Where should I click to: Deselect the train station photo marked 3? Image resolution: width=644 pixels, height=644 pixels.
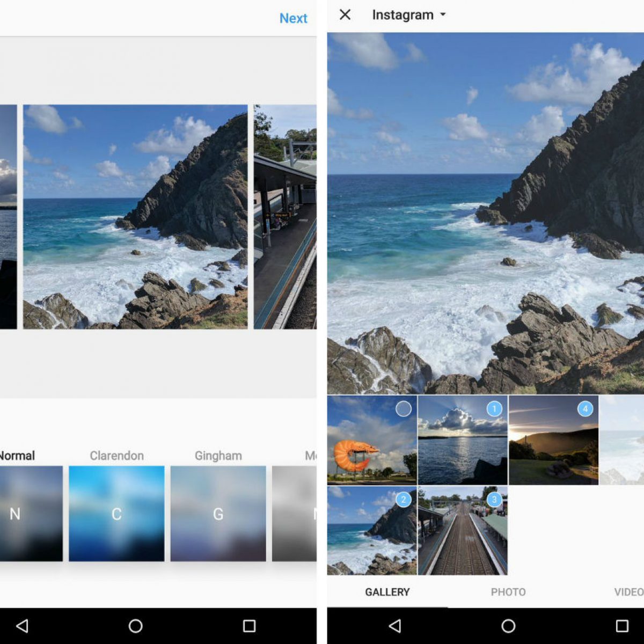pos(494,500)
